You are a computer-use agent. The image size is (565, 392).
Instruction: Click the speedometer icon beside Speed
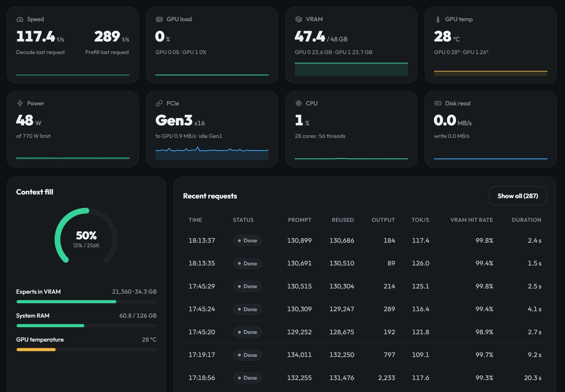coord(20,19)
